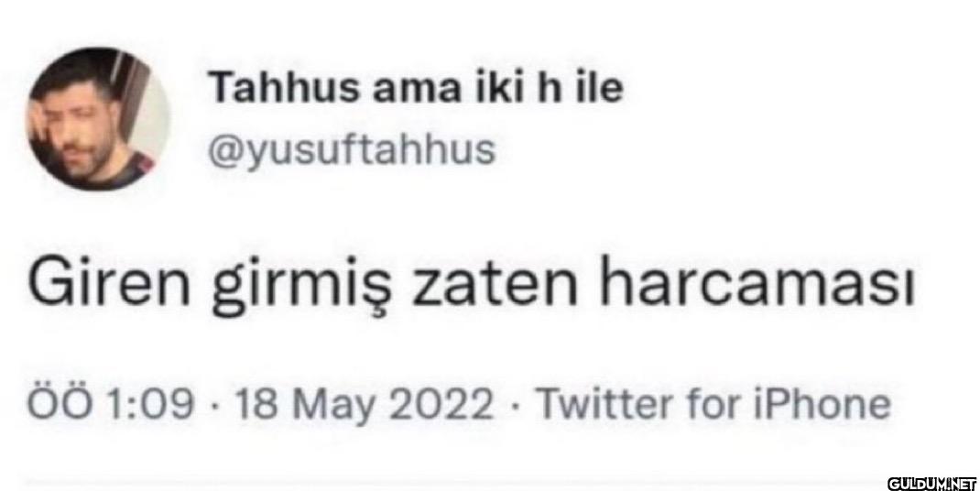Click the date "18 May 2022"
980x491 pixels.
(365, 405)
